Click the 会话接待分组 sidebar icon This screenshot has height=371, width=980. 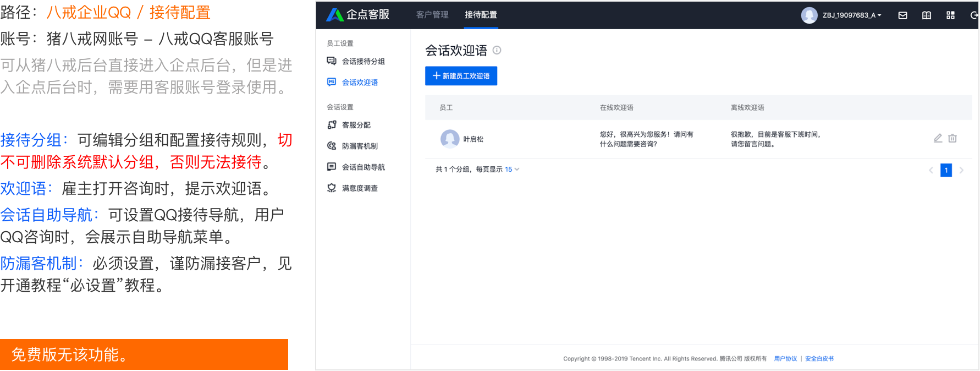[x=332, y=61]
